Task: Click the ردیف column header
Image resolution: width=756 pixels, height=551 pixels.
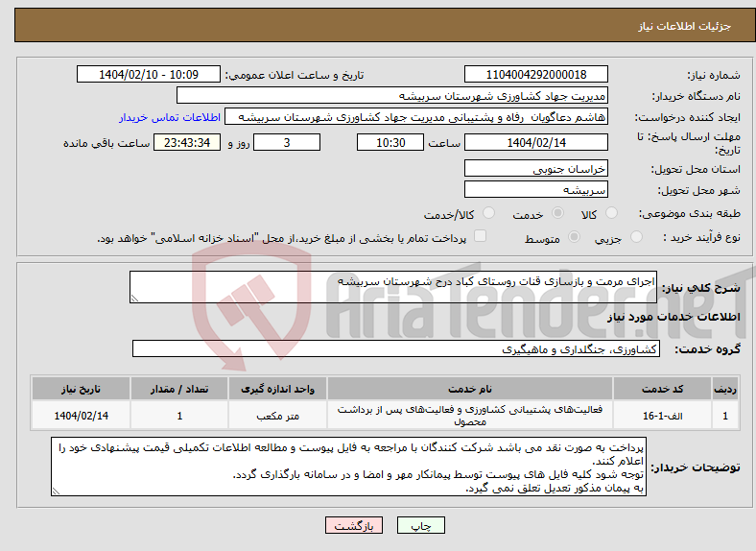Action: coord(725,389)
